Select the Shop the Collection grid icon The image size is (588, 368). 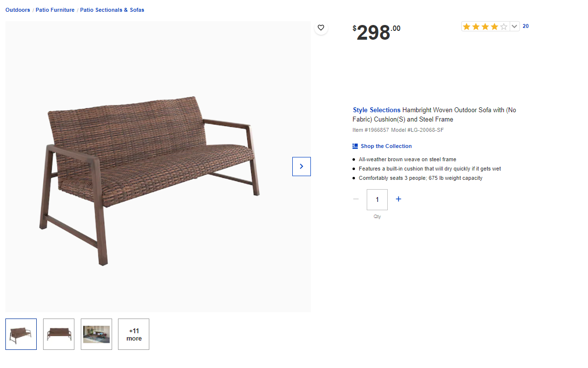pyautogui.click(x=354, y=146)
